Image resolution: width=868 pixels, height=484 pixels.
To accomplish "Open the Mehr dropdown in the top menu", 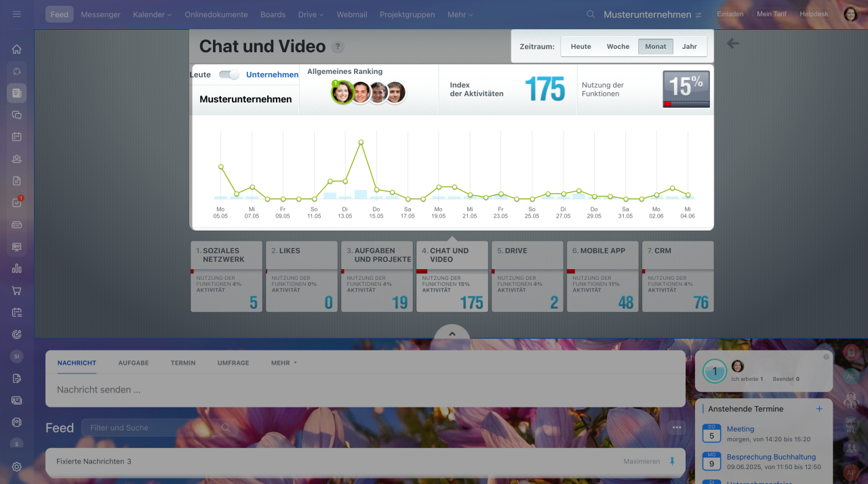I will click(x=460, y=14).
